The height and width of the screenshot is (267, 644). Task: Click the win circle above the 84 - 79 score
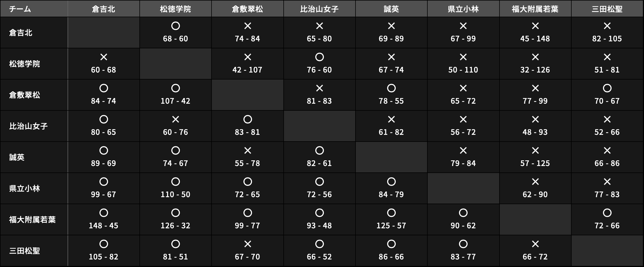[x=391, y=182]
